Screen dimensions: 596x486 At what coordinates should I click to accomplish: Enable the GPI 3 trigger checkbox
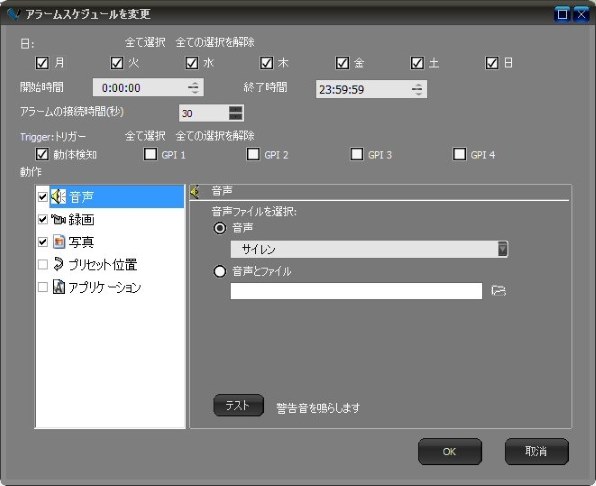(x=357, y=154)
